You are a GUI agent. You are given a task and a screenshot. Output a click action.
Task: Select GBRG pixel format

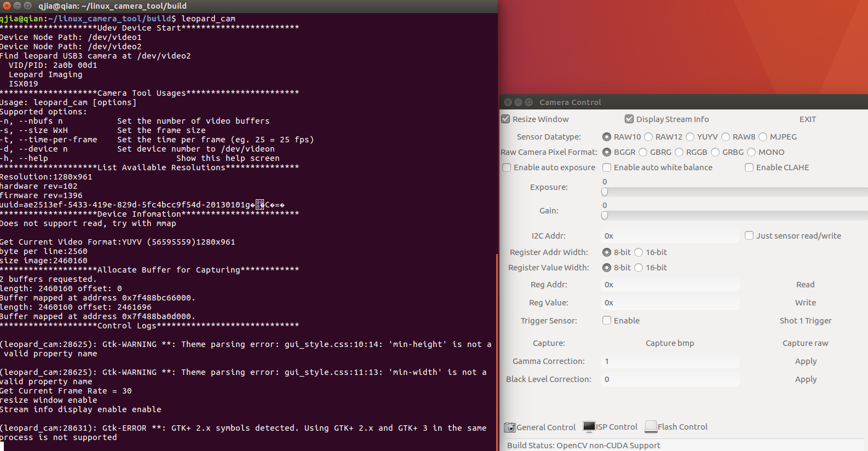tap(643, 152)
